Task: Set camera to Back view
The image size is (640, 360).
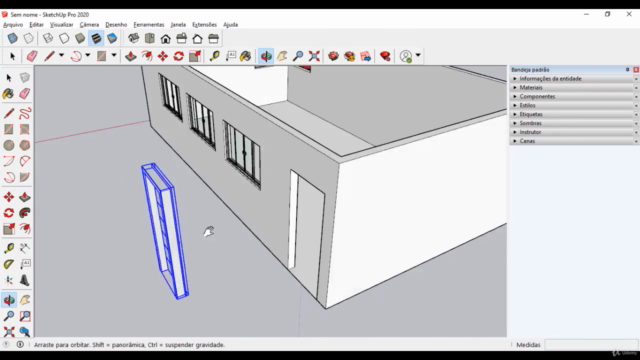Action: tap(198, 39)
